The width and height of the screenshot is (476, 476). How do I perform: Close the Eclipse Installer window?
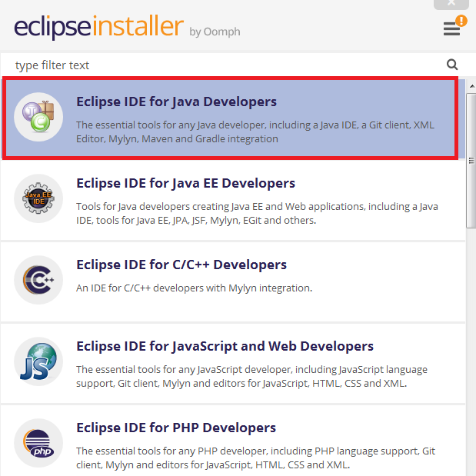(451, 4)
